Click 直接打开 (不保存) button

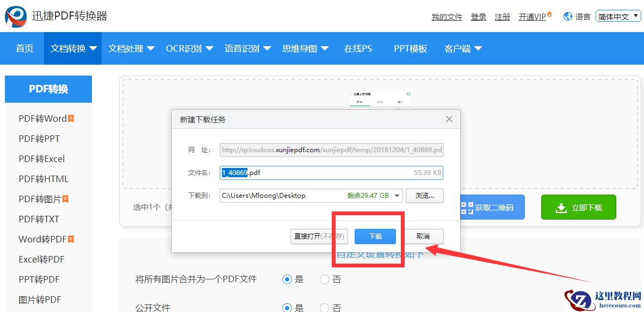pos(319,236)
